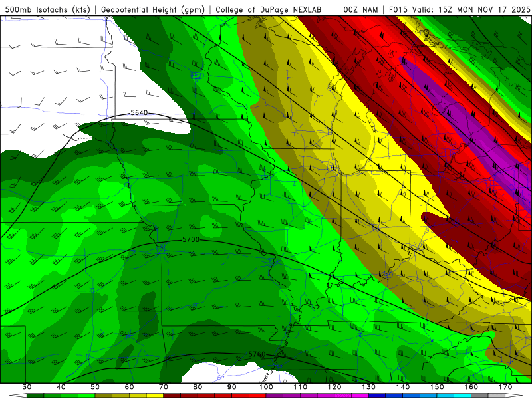
Task: Click the '500mb Isotachs (kts)' title text
Action: click(x=47, y=9)
